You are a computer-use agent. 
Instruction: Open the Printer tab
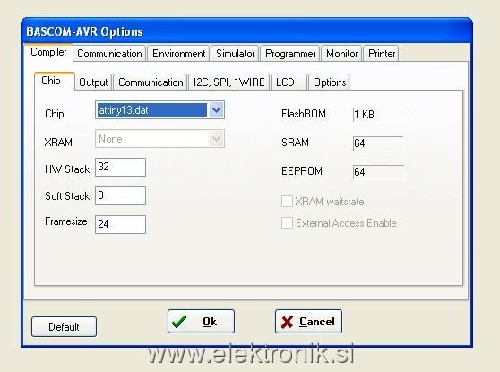[x=381, y=54]
